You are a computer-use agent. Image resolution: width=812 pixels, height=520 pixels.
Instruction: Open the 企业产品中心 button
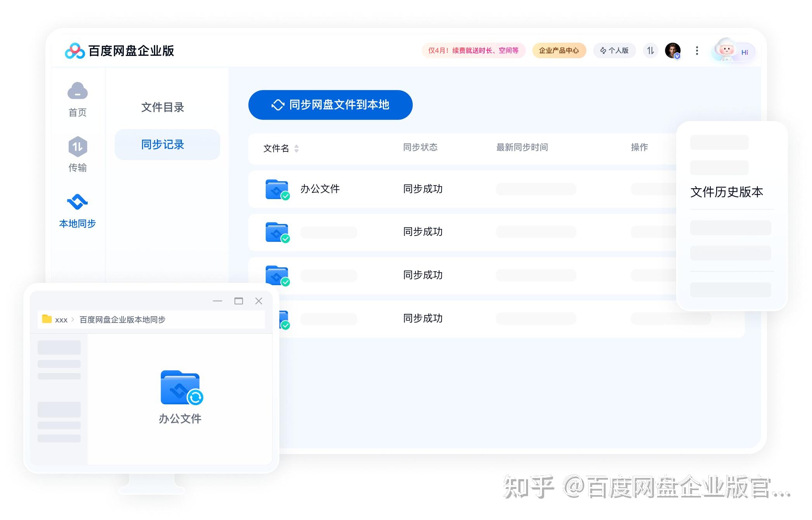[559, 50]
